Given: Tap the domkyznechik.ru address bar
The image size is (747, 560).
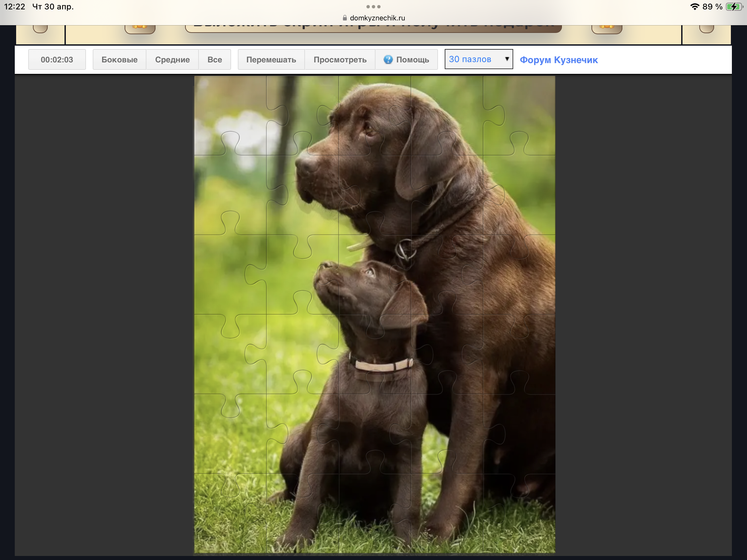Looking at the screenshot, I should [x=377, y=18].
